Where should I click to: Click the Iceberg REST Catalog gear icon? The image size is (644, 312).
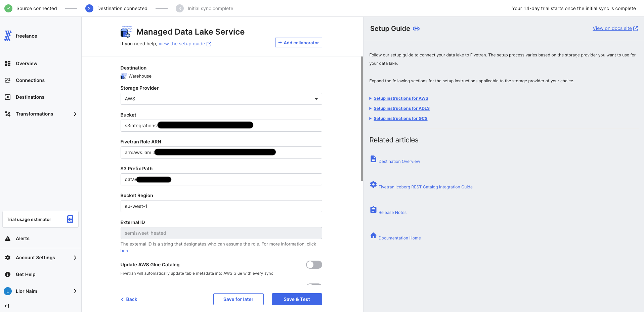[x=373, y=184]
